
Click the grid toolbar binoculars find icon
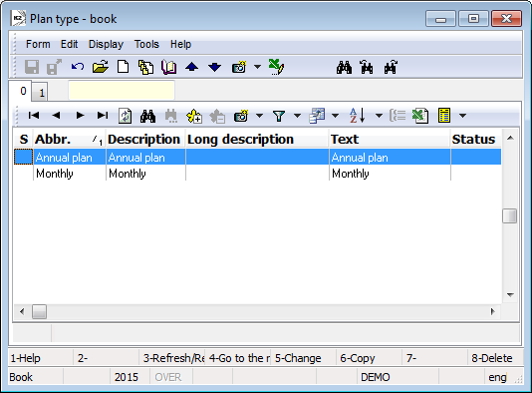click(147, 116)
